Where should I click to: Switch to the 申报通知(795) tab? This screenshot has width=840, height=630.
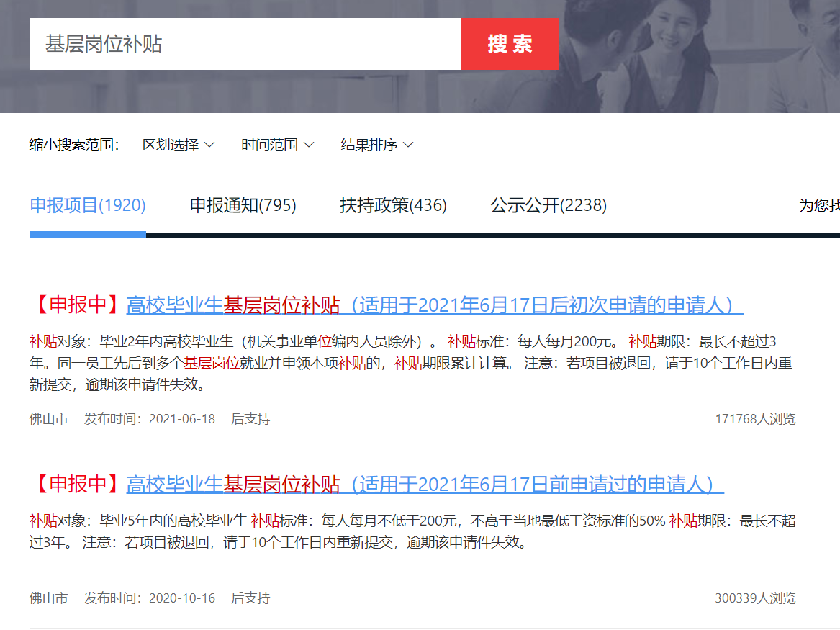click(x=243, y=206)
